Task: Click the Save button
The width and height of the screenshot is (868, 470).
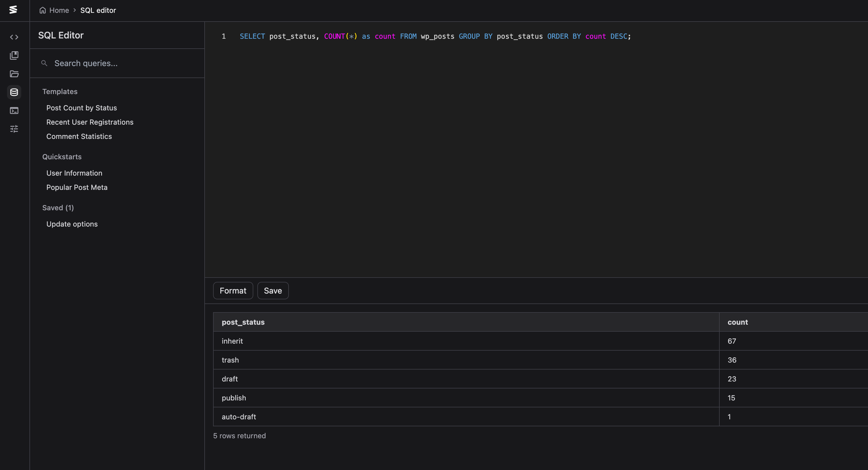Action: pyautogui.click(x=273, y=290)
